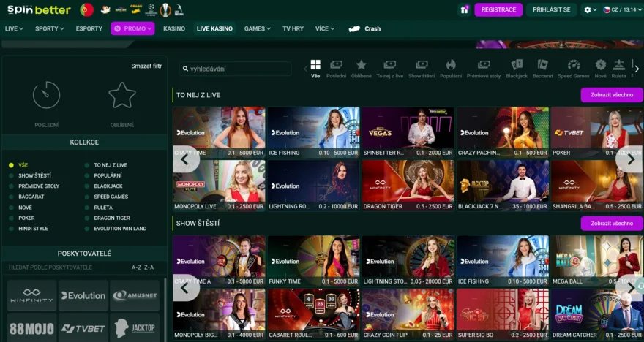644x342 pixels.
Task: Sort providers A-Z
Action: click(x=136, y=267)
